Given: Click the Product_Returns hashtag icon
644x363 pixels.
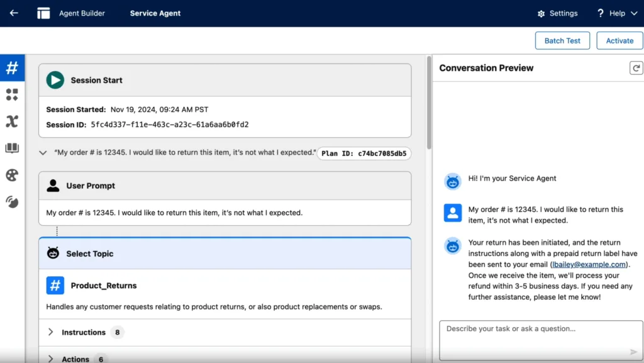Looking at the screenshot, I should click(x=55, y=286).
